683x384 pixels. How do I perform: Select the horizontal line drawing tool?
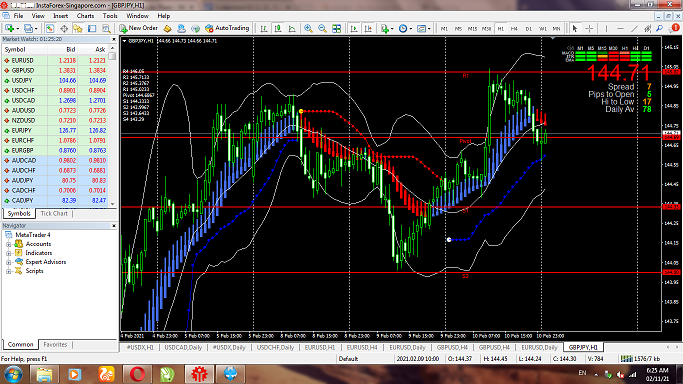click(620, 28)
